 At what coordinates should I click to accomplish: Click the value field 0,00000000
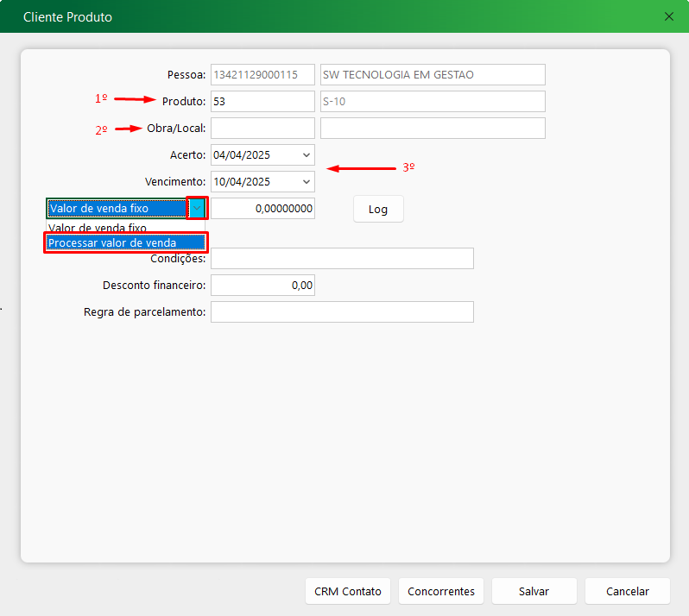[x=262, y=209]
